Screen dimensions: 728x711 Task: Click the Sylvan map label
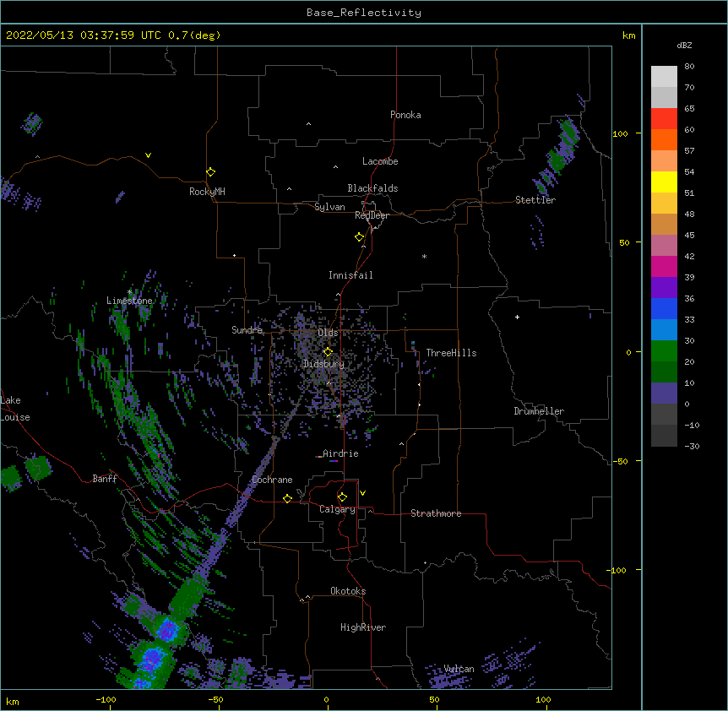329,207
